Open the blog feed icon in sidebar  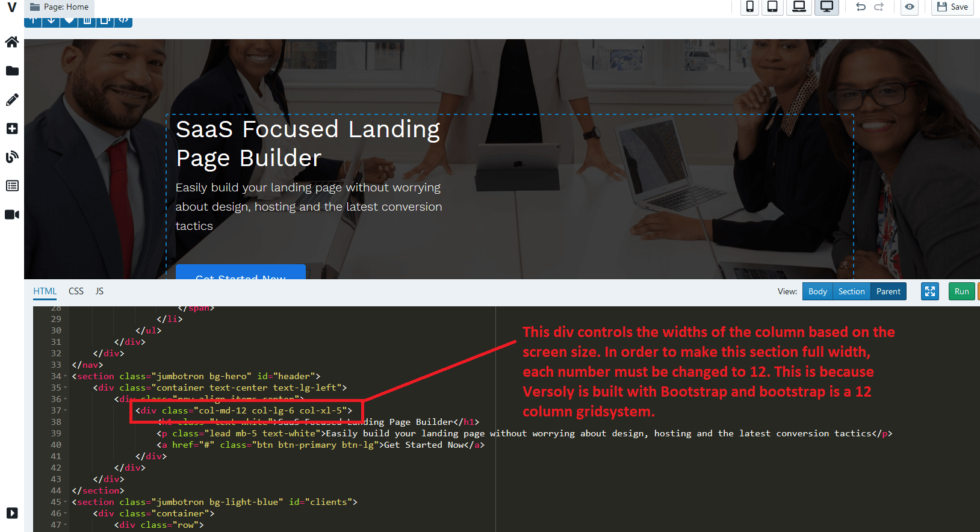pos(12,157)
